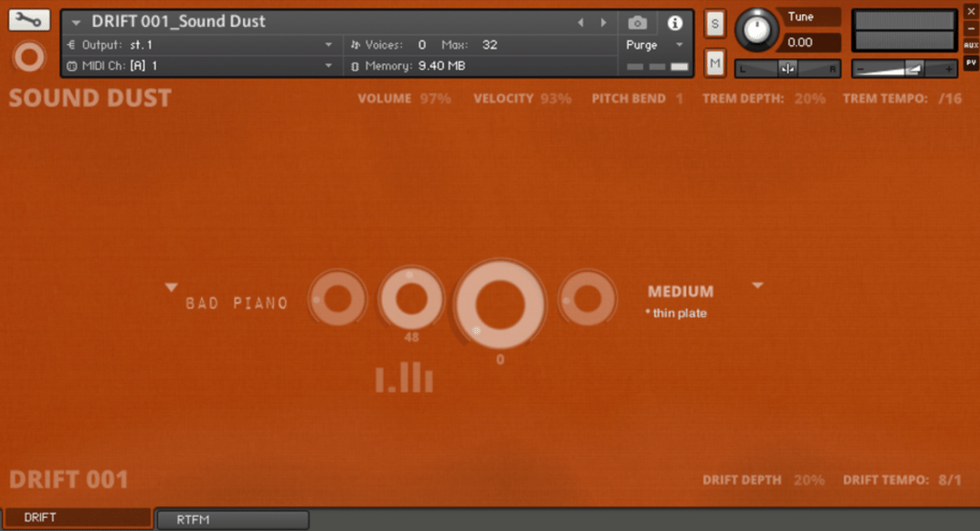Image resolution: width=980 pixels, height=531 pixels.
Task: Click the AUX button in the header
Action: [970, 45]
